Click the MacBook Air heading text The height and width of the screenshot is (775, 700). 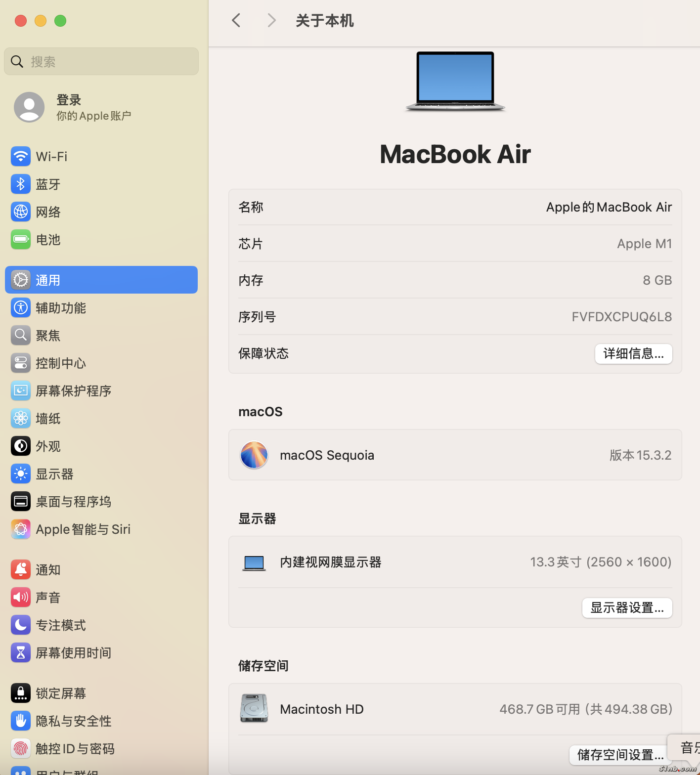[x=455, y=154]
